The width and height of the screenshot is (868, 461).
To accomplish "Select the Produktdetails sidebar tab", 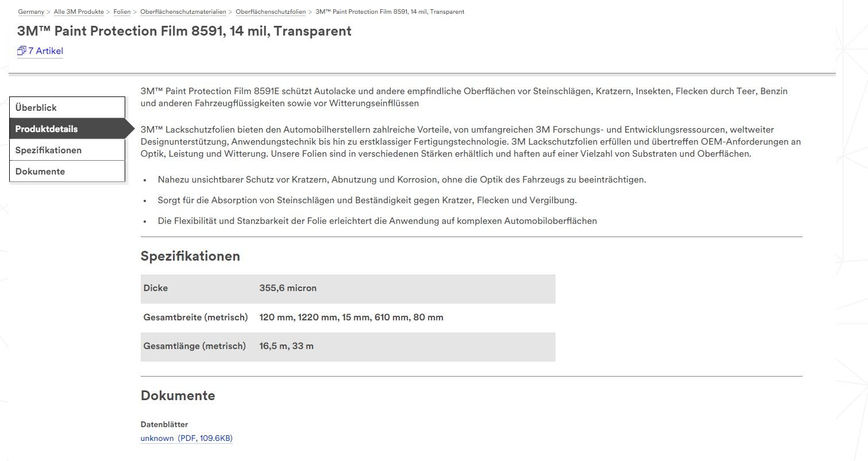I will (67, 129).
